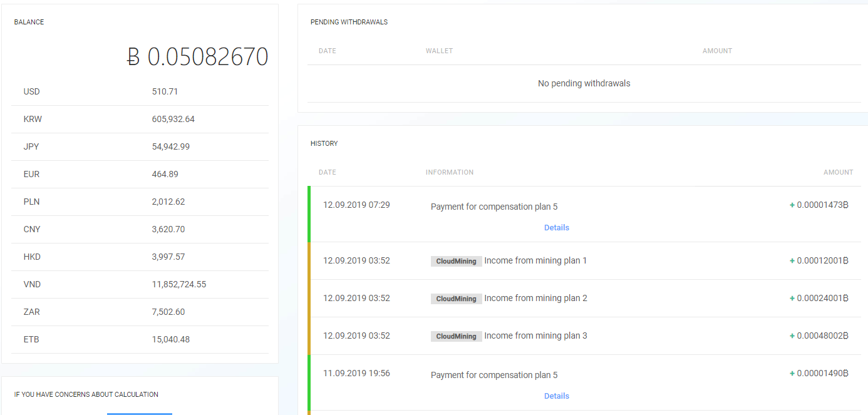This screenshot has width=868, height=415.
Task: Click date of mining plan 3 income row
Action: (x=356, y=336)
